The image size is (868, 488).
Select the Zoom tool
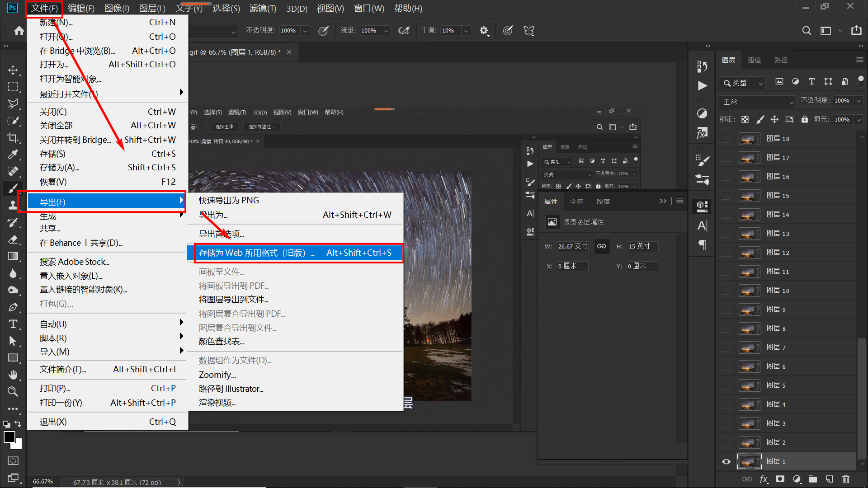(13, 391)
